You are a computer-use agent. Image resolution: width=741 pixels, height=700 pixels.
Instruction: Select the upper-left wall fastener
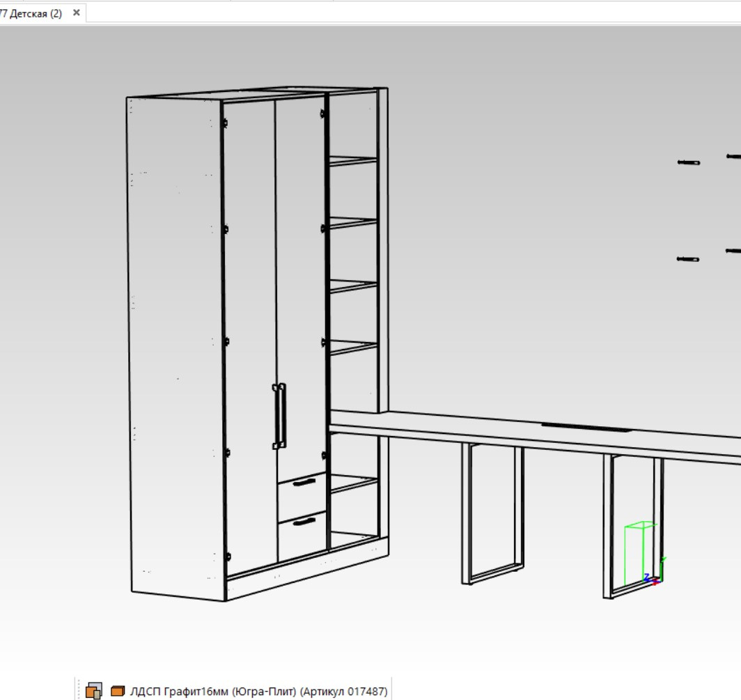pyautogui.click(x=688, y=162)
